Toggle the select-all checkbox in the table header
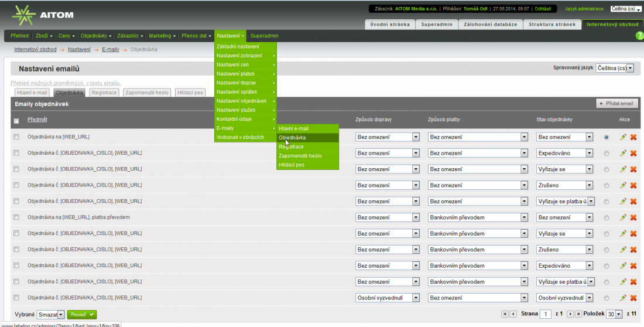Viewport: 644px width, 327px height. tap(16, 121)
